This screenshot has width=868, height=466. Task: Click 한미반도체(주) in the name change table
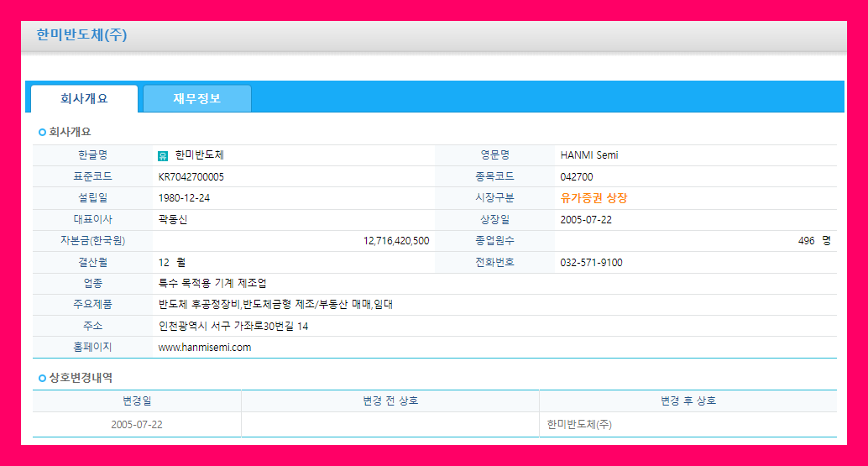pos(579,425)
